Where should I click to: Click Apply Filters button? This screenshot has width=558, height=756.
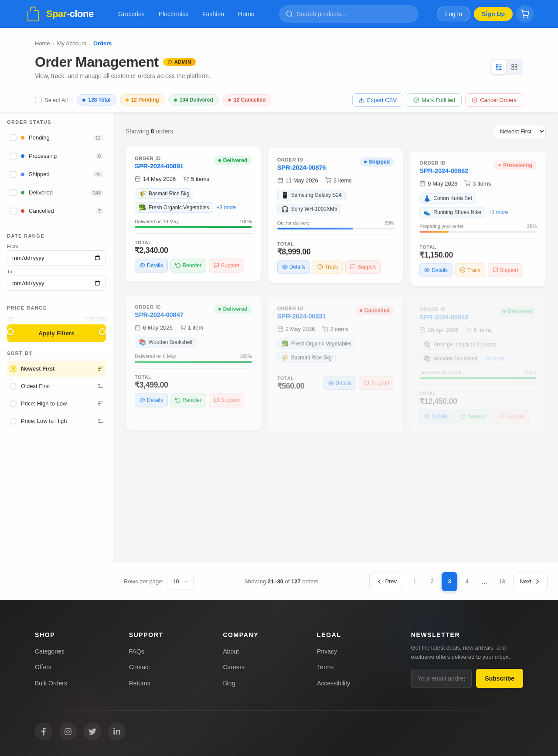click(x=56, y=333)
